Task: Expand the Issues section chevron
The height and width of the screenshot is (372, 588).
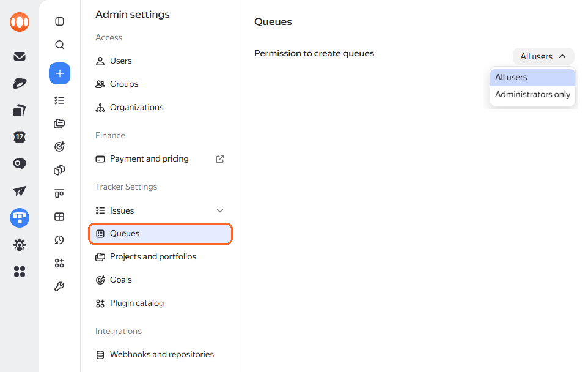Action: [x=220, y=211]
